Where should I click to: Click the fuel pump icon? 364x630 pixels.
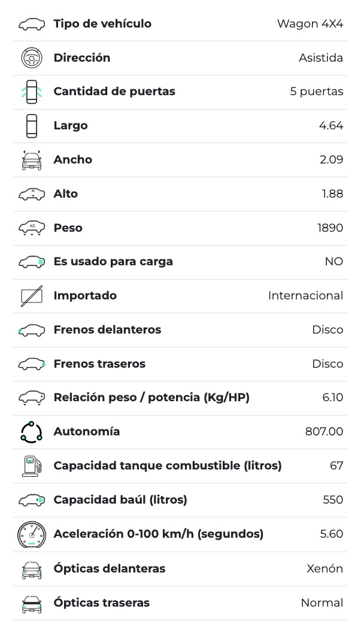pyautogui.click(x=32, y=465)
